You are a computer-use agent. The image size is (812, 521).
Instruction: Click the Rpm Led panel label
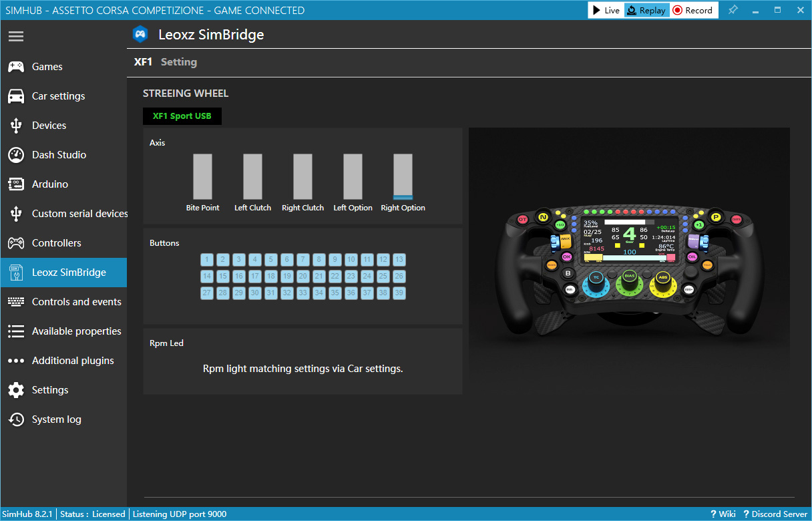tap(166, 343)
